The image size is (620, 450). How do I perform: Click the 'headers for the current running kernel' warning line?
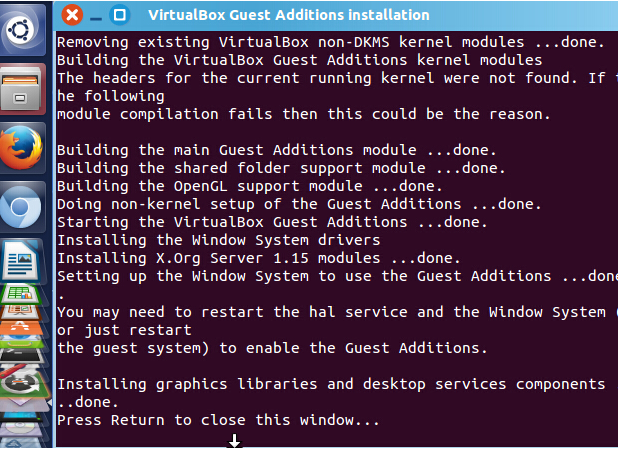pos(336,78)
